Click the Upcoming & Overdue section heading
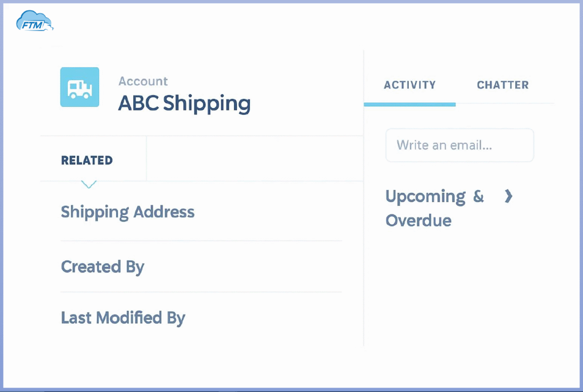This screenshot has height=392, width=583. [434, 208]
